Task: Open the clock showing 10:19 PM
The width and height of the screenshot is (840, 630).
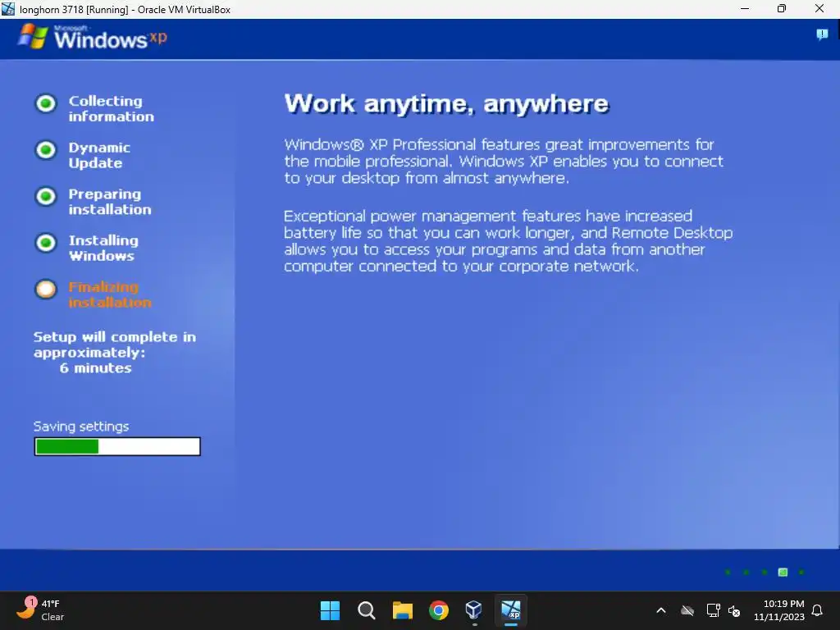Action: [x=779, y=610]
